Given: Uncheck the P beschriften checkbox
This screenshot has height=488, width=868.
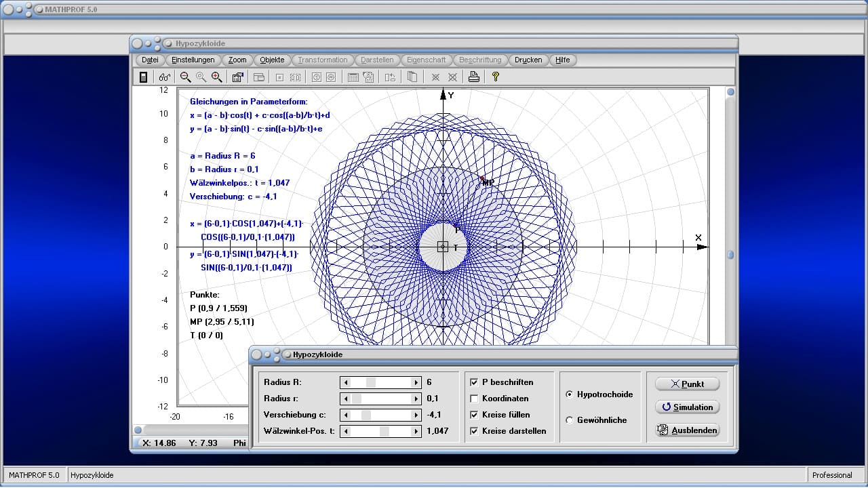Looking at the screenshot, I should click(x=474, y=382).
